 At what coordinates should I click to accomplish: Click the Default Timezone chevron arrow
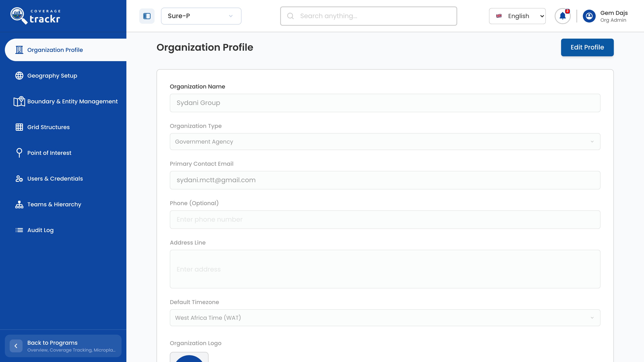(x=592, y=318)
